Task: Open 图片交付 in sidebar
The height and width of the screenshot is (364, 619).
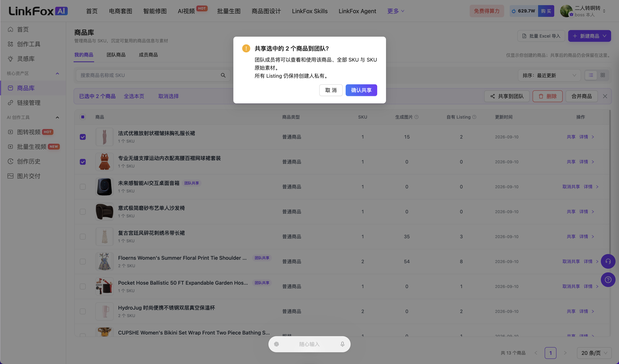Action: pos(33,176)
